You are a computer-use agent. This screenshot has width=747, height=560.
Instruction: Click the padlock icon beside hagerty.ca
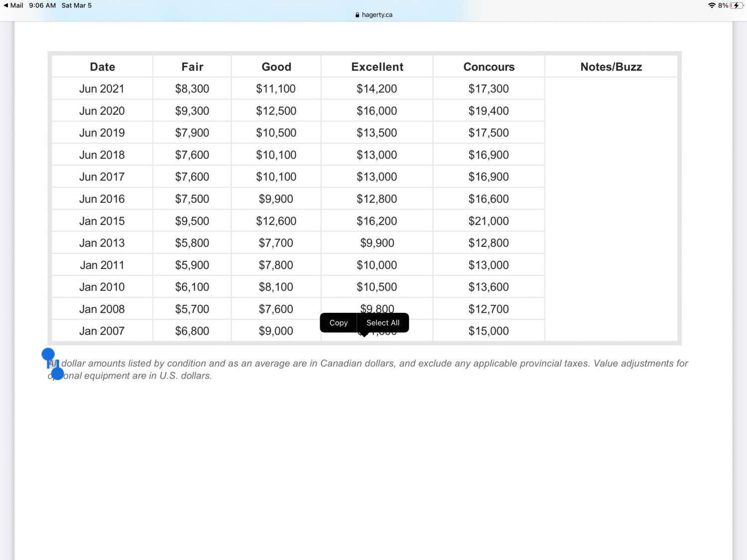pos(357,15)
